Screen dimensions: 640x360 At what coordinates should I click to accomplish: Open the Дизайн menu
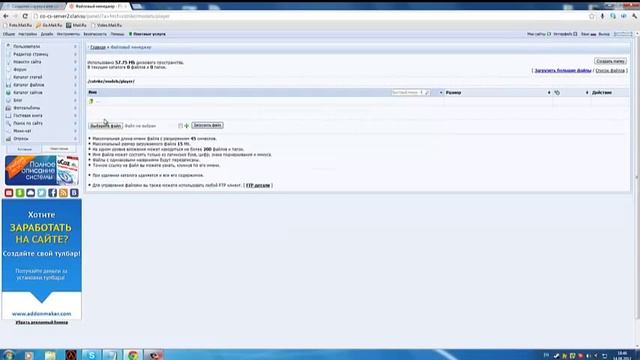47,34
